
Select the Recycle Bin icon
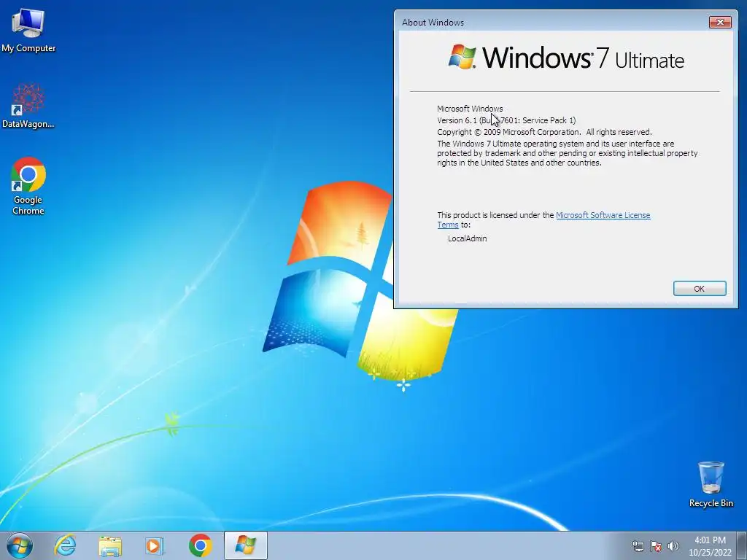tap(711, 484)
